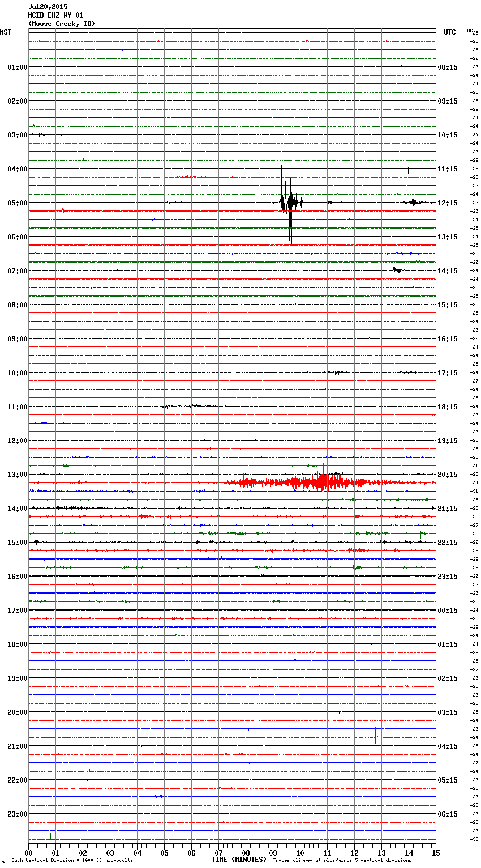Image resolution: width=481 pixels, height=868 pixels.
Task: Click the 03 minute axis tick label
Action: (x=110, y=853)
